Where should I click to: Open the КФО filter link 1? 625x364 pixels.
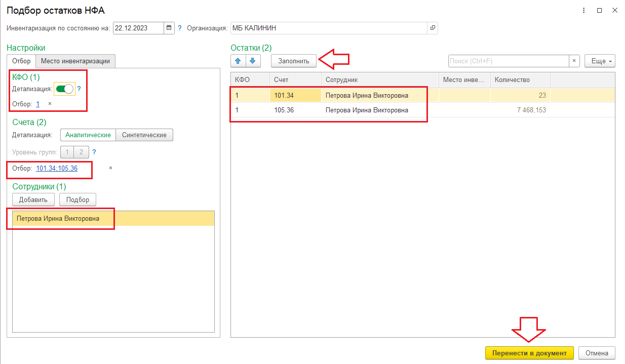[x=38, y=103]
